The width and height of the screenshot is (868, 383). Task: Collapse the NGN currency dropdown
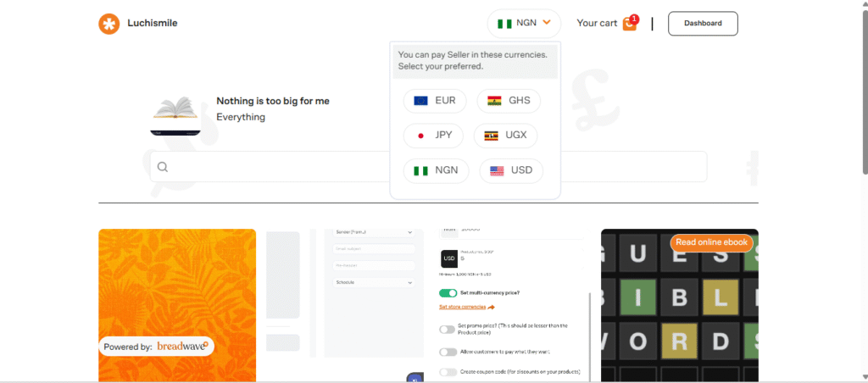pos(524,23)
